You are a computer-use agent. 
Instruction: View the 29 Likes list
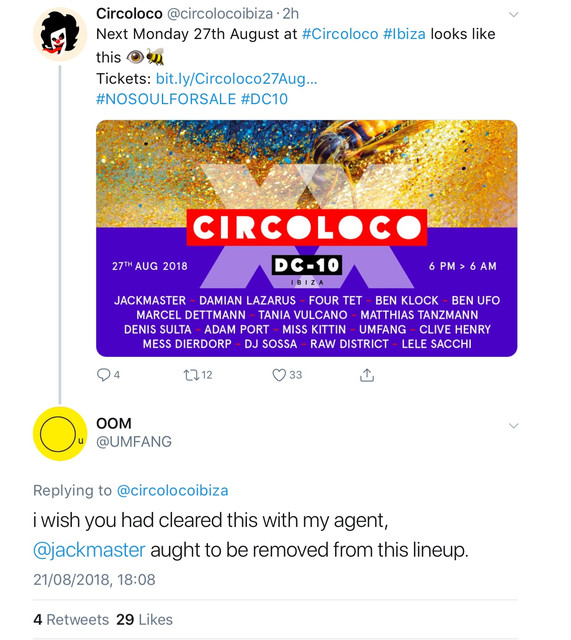click(x=144, y=620)
